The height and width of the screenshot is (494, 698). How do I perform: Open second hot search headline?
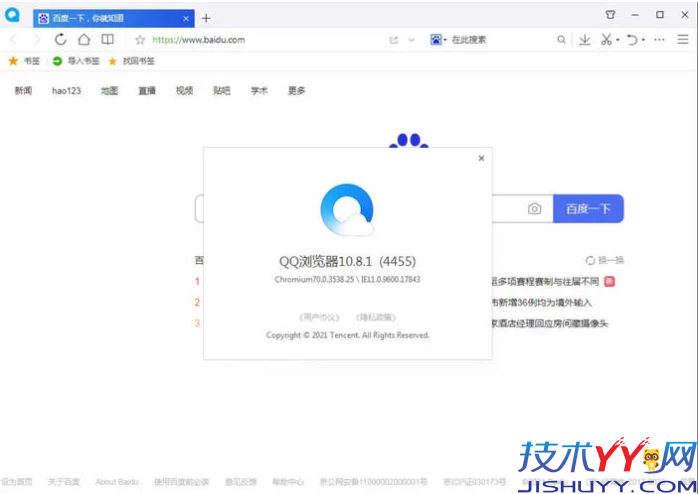542,303
